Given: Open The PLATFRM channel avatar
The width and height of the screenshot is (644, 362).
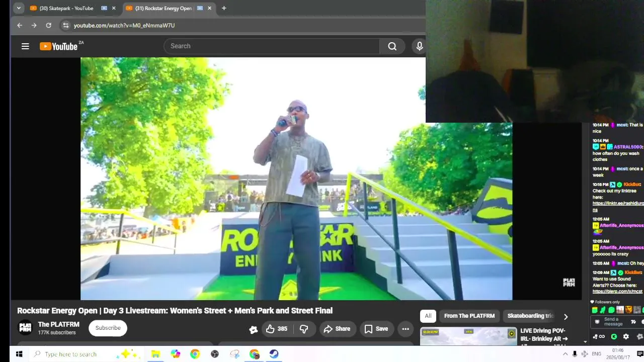Looking at the screenshot, I should click(25, 328).
